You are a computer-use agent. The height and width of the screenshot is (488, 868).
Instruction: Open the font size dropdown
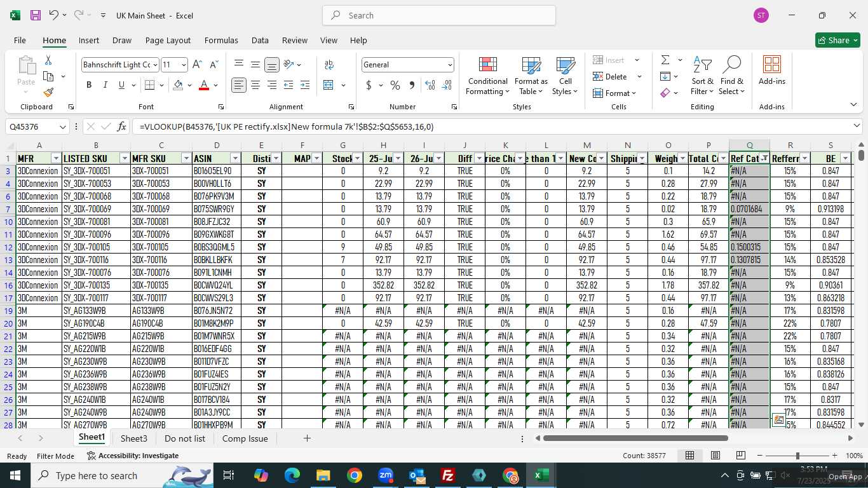click(184, 64)
